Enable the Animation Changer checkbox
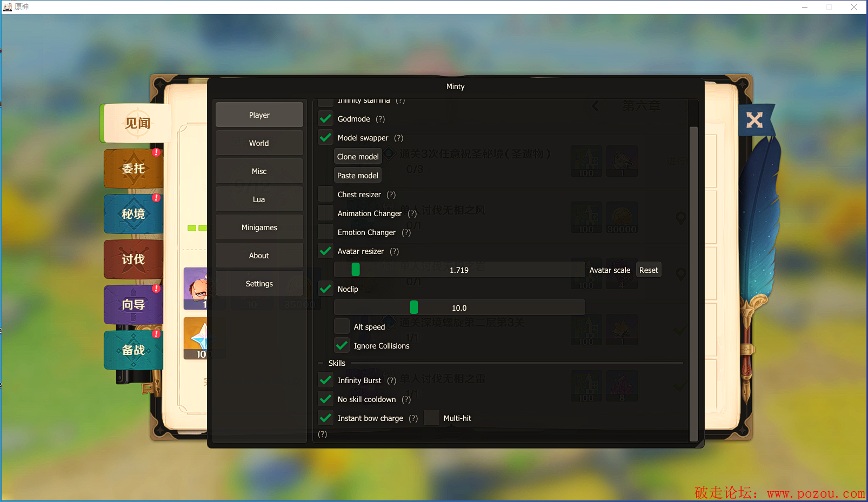This screenshot has height=502, width=868. (x=326, y=213)
